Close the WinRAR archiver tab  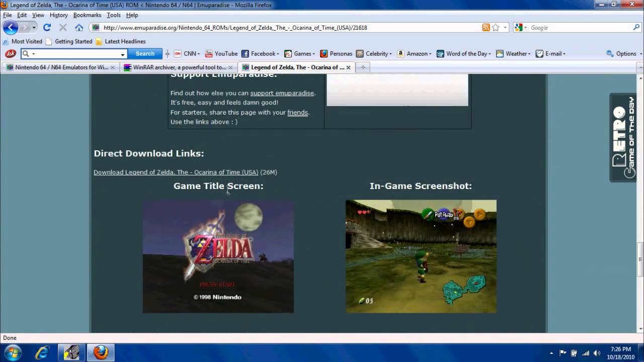click(231, 67)
